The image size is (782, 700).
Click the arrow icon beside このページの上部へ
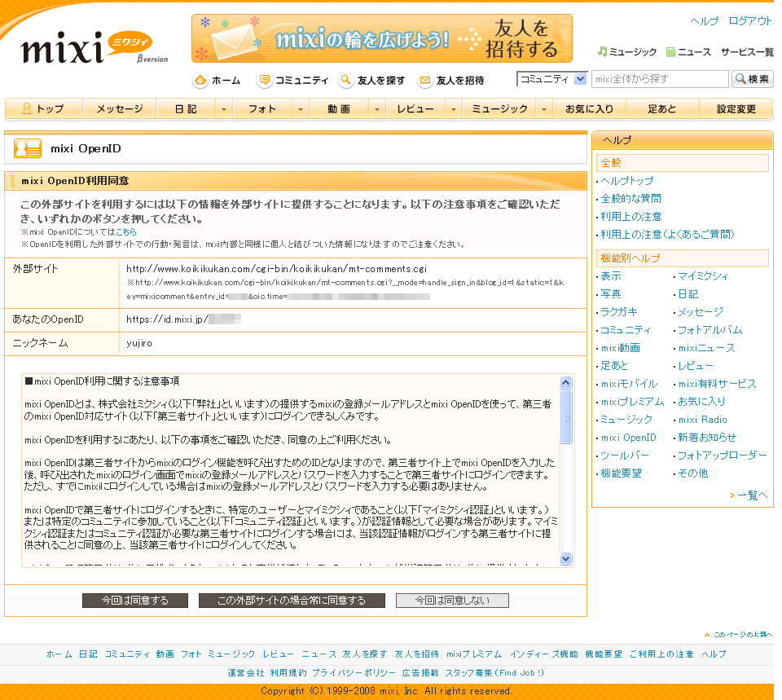click(x=707, y=635)
